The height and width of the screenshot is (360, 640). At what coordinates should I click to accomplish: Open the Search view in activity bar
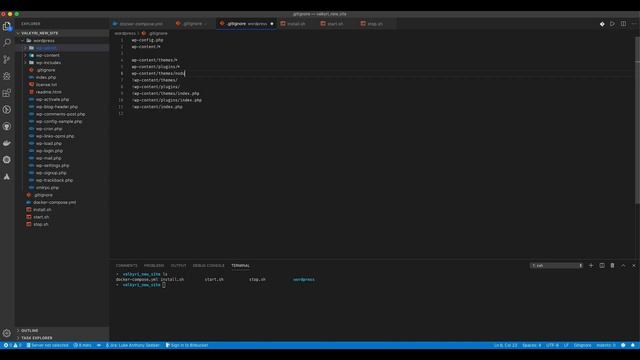click(7, 42)
